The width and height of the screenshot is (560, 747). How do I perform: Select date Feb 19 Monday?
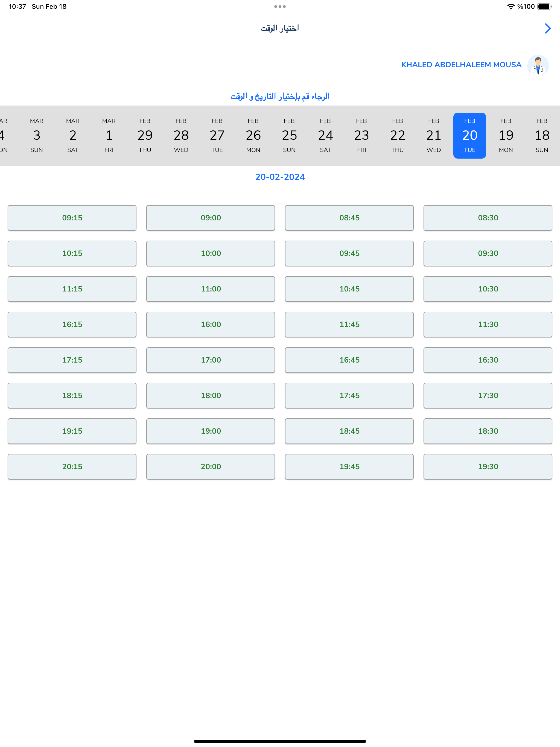(x=506, y=135)
